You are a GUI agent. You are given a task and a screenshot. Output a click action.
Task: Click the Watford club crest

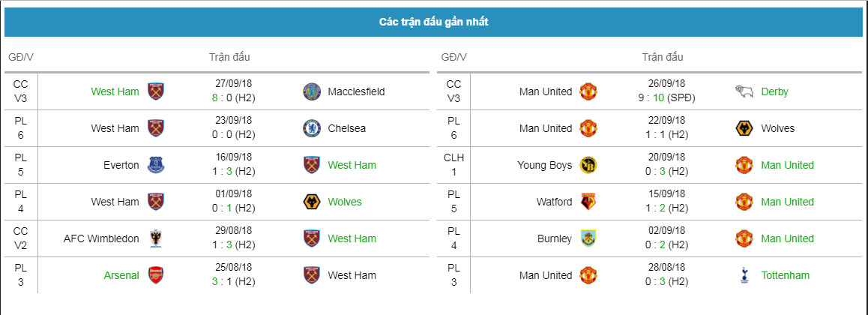(x=588, y=202)
